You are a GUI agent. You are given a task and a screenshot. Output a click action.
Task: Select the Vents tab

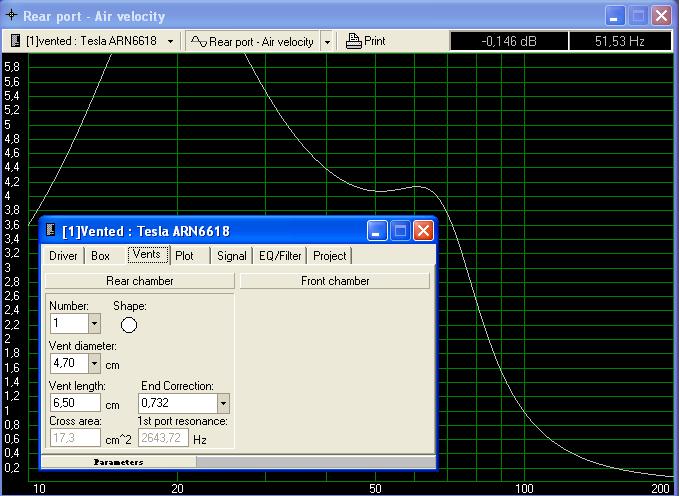[147, 254]
